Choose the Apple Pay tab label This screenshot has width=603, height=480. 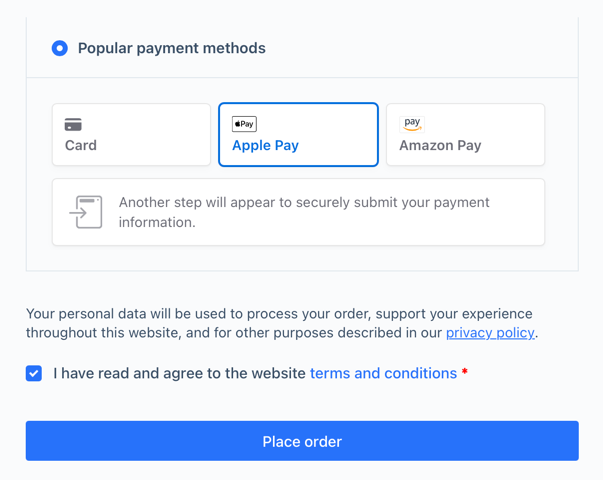pos(265,145)
